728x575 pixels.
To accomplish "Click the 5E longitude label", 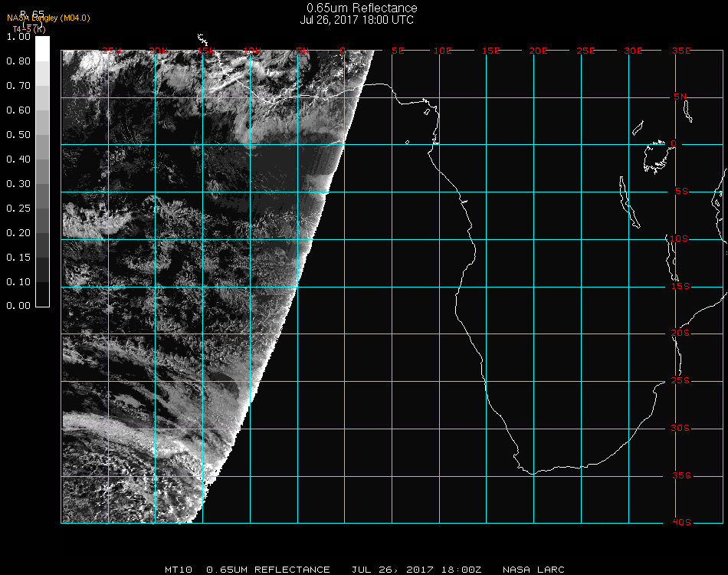I will (x=397, y=51).
